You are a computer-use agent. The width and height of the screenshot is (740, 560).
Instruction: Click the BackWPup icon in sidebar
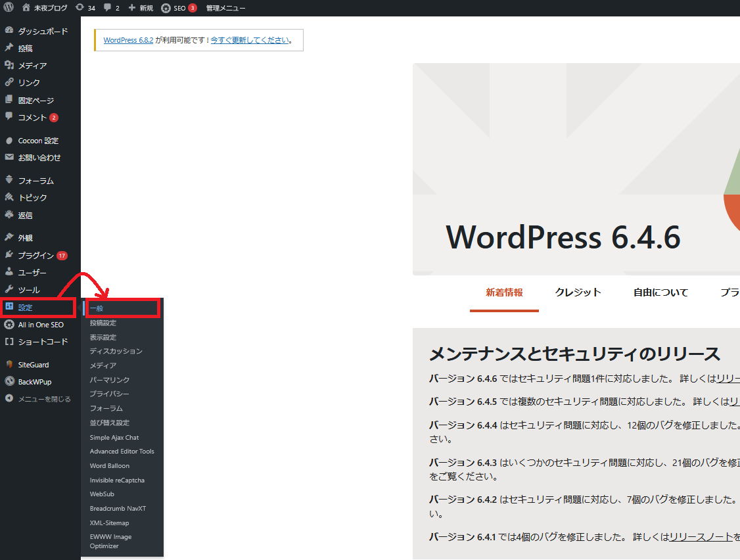(9, 381)
